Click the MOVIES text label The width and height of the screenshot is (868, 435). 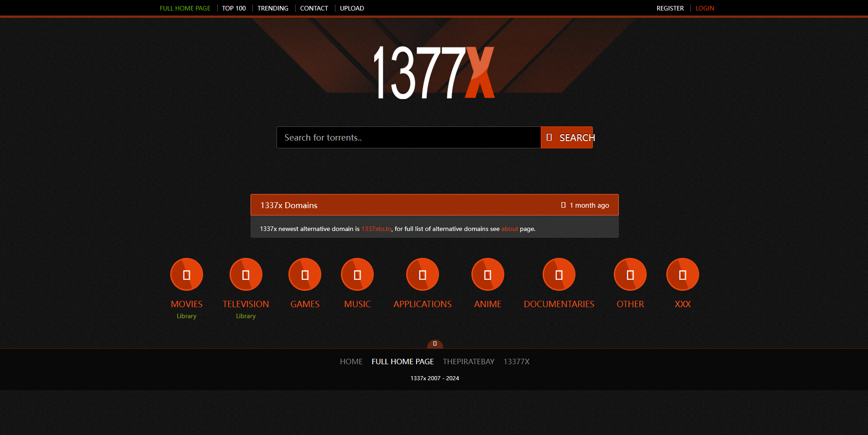tap(187, 304)
